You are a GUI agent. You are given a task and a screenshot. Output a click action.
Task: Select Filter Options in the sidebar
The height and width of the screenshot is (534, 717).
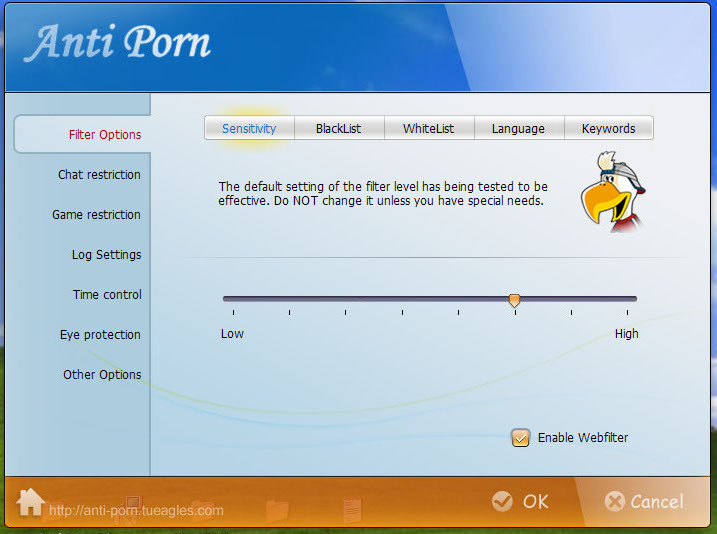point(83,134)
